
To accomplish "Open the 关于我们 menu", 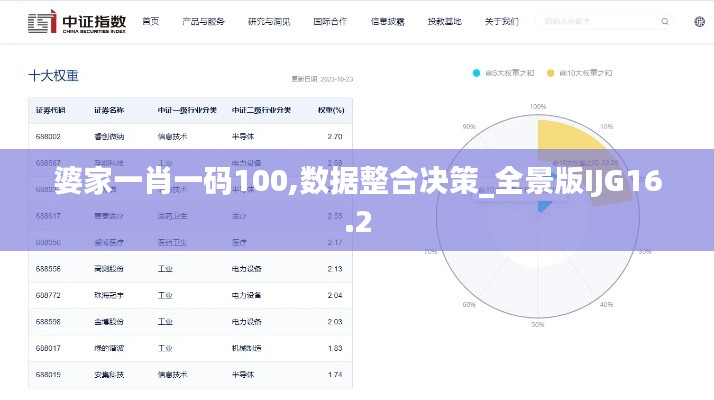I will tap(501, 21).
